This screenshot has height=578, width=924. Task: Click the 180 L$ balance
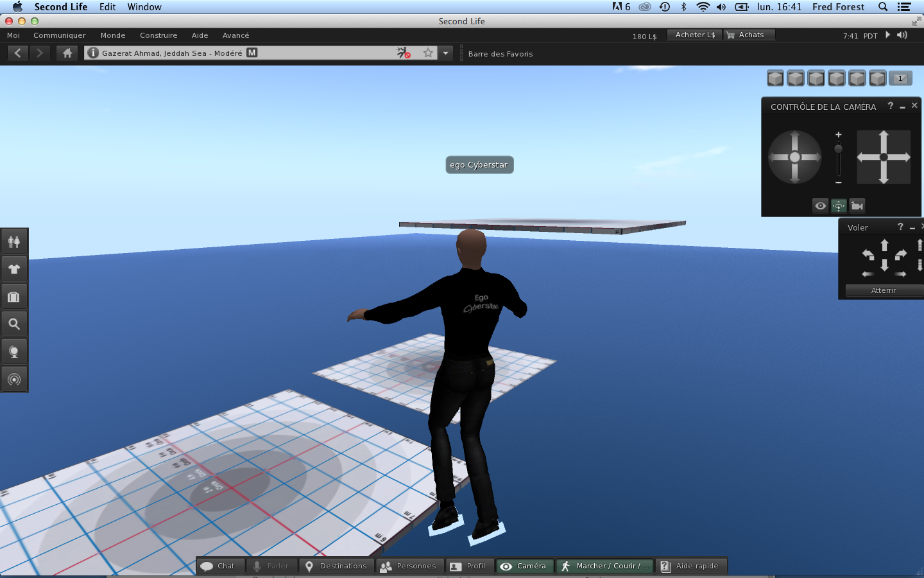(x=644, y=37)
